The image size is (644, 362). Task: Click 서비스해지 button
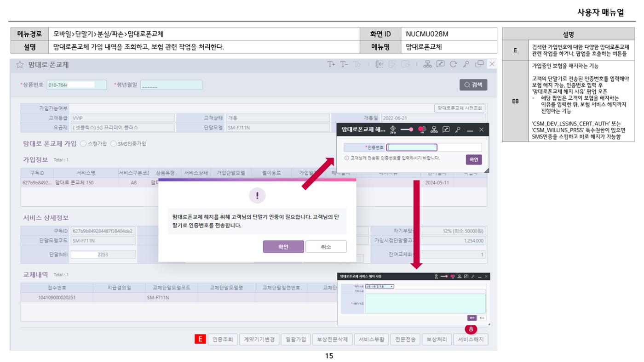tap(471, 339)
